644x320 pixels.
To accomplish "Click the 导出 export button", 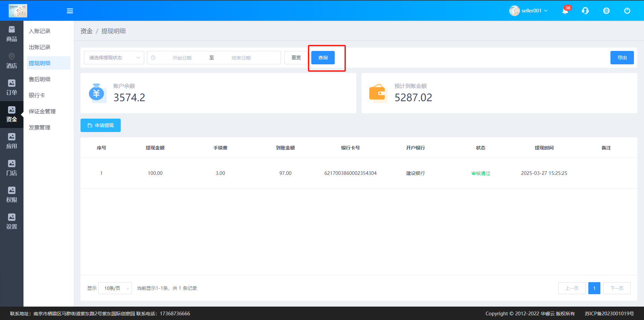I will pyautogui.click(x=622, y=58).
